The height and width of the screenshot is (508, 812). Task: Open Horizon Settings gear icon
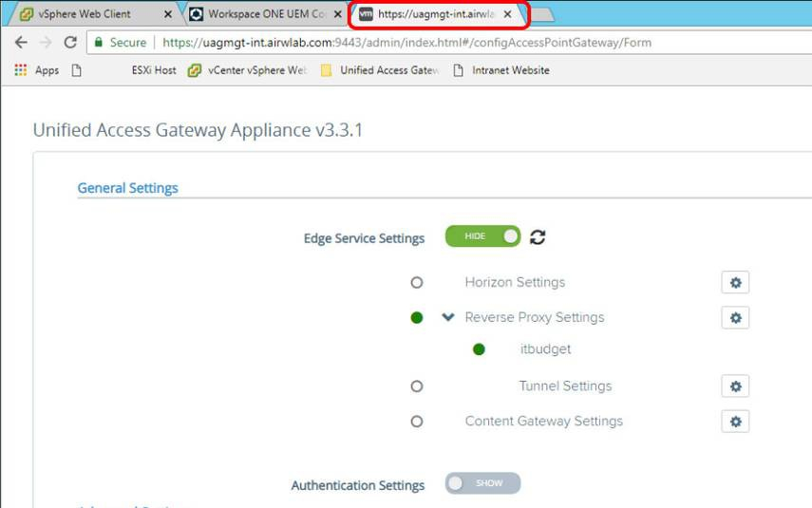click(x=734, y=282)
